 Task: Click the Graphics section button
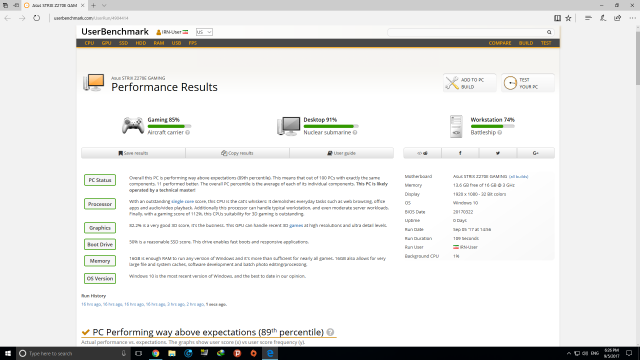point(100,228)
